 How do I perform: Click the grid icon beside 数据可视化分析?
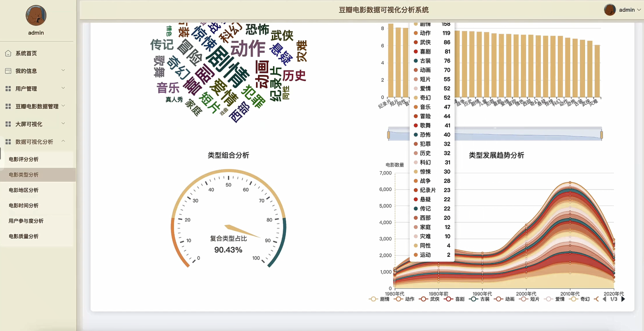pos(8,142)
